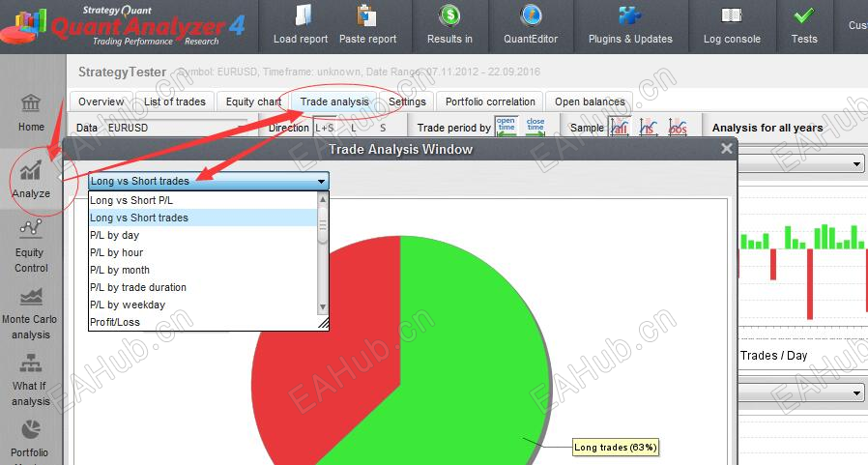Click the dropdown list resize grip
Image resolution: width=868 pixels, height=465 pixels.
323,323
